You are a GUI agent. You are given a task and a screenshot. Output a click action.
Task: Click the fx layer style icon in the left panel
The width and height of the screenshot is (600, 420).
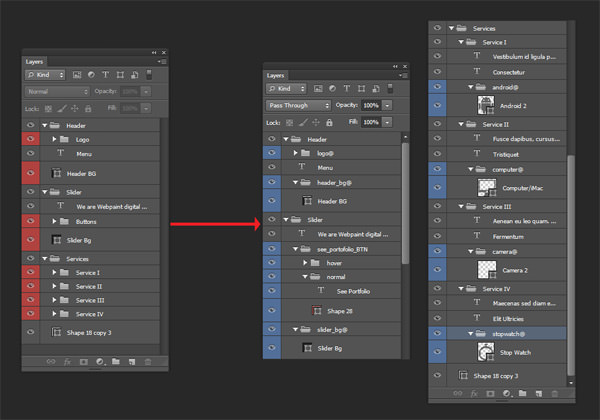coord(70,359)
